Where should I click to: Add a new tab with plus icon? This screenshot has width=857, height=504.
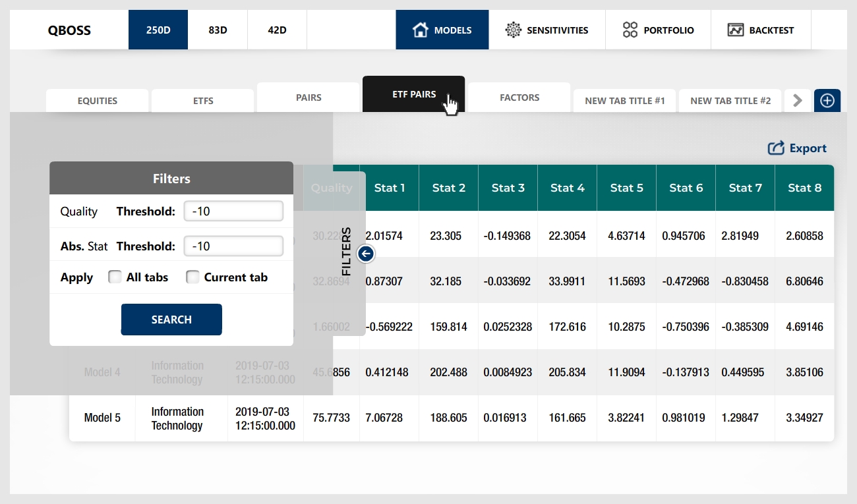[827, 100]
